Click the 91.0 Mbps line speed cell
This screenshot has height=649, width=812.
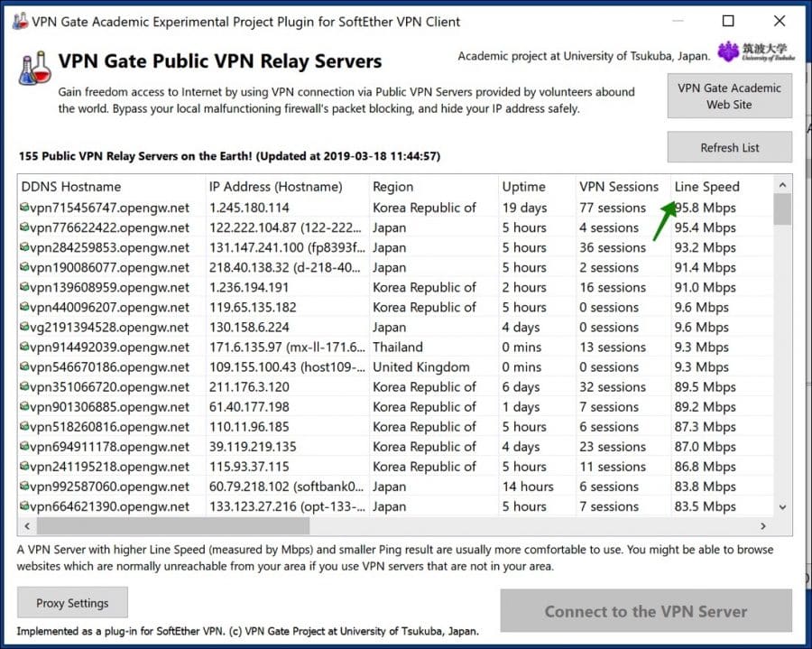(705, 287)
